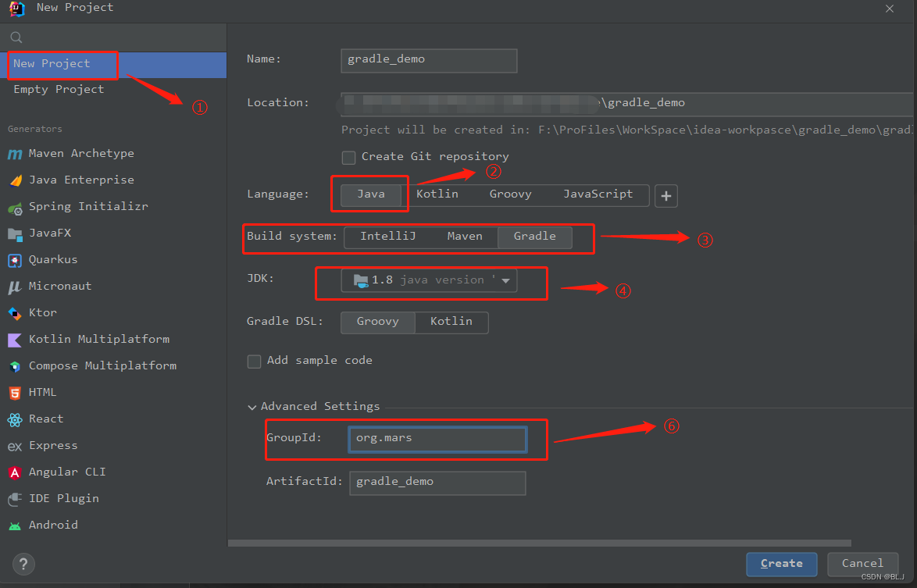Click the horizontal scrollbar at bottom
This screenshot has height=588, width=917.
click(539, 543)
